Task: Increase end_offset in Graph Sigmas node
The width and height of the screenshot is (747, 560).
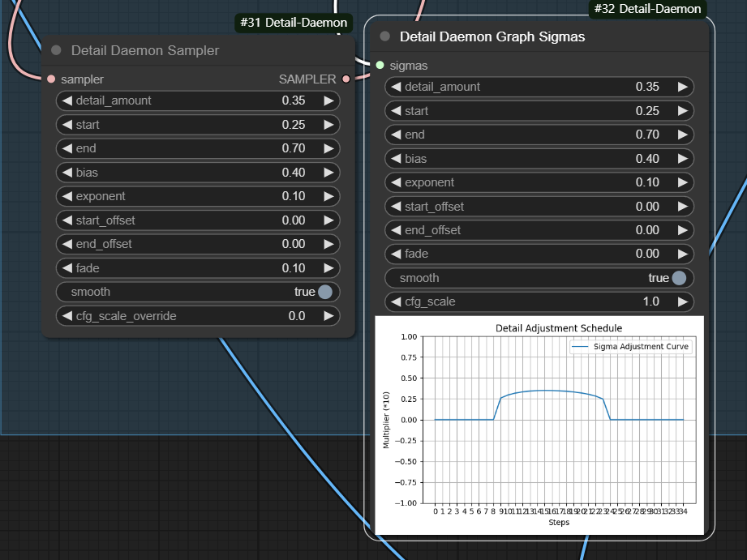Action: [683, 230]
